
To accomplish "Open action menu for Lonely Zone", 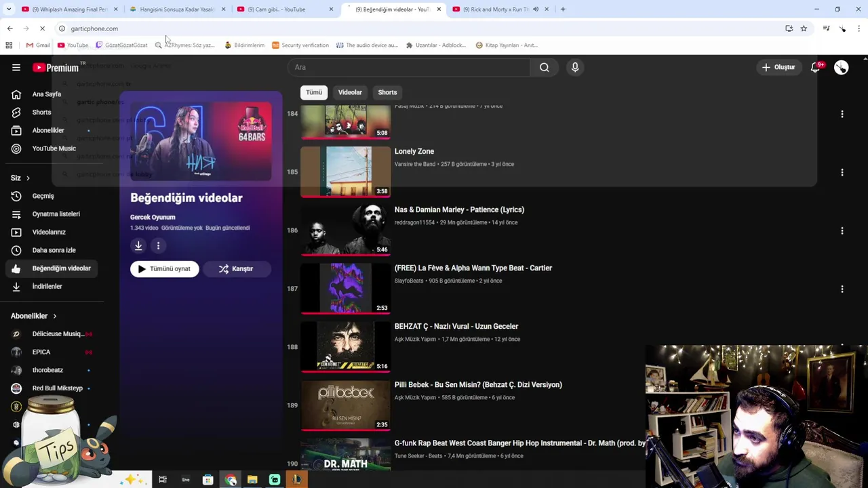I will click(842, 172).
